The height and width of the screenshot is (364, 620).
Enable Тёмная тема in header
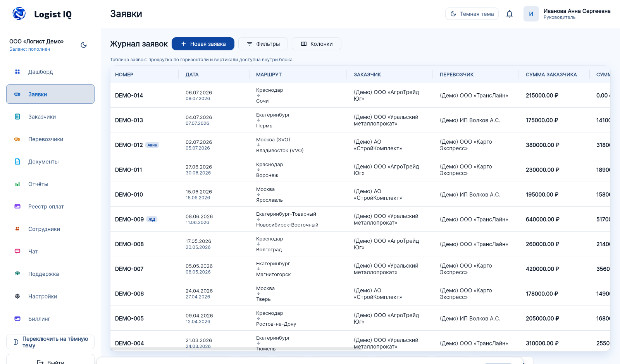click(472, 14)
